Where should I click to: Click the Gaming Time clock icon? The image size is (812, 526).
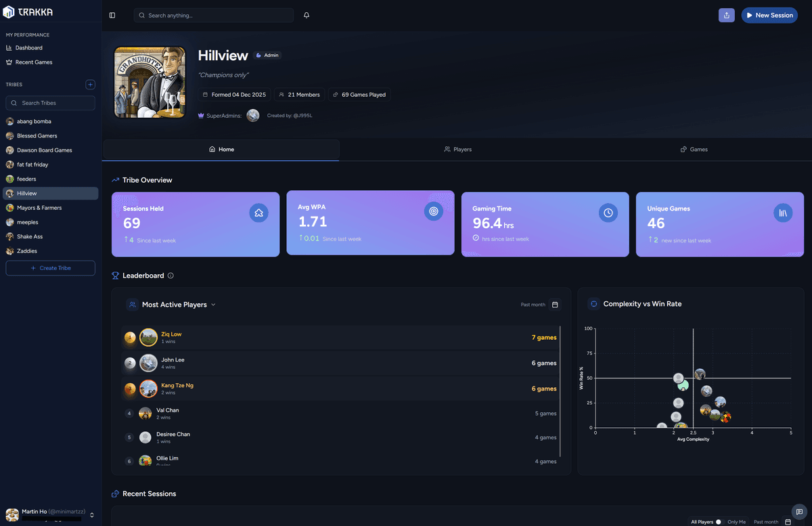tap(608, 213)
